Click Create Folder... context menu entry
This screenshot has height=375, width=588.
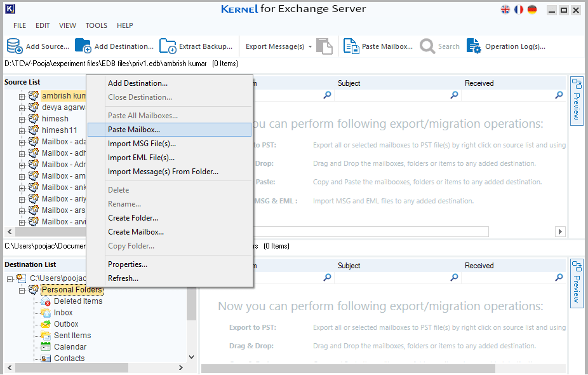(x=133, y=218)
